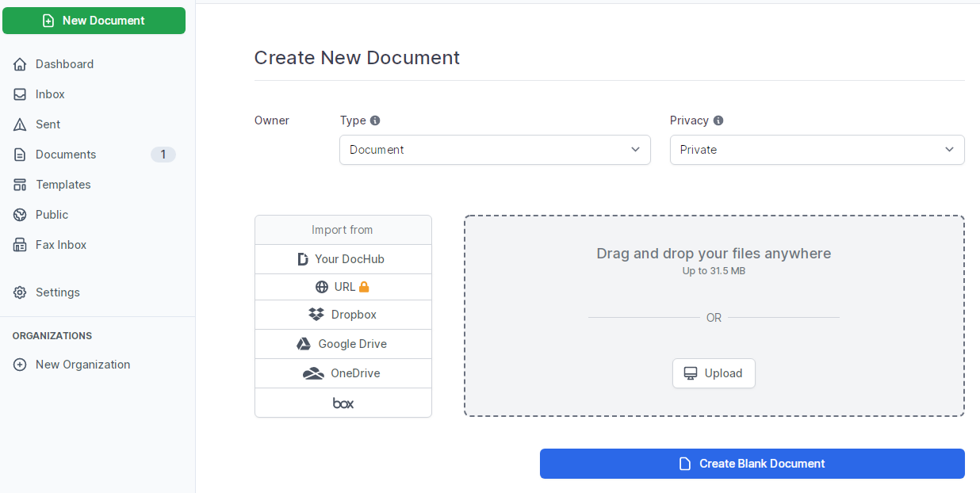Viewport: 980px width, 493px height.
Task: Click the Type info icon
Action: [x=374, y=120]
